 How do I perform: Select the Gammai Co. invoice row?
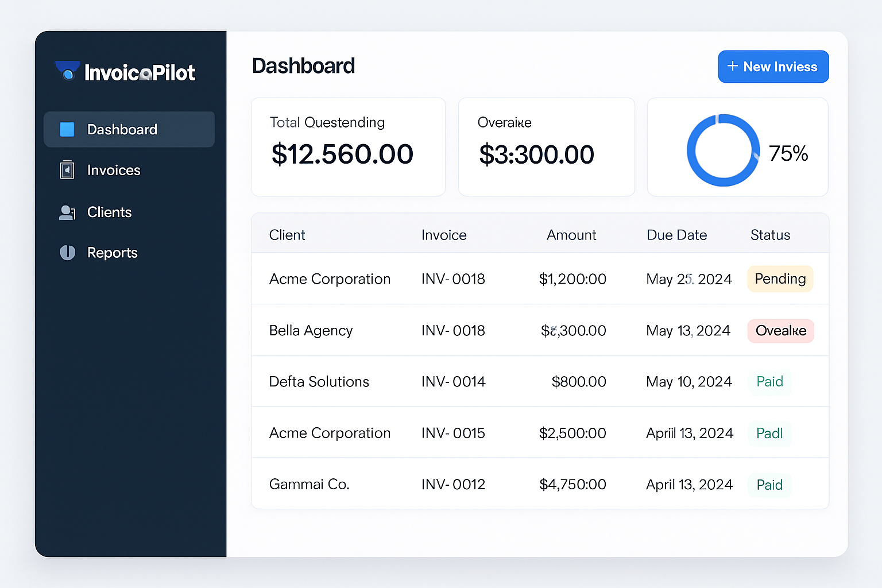[x=540, y=484]
